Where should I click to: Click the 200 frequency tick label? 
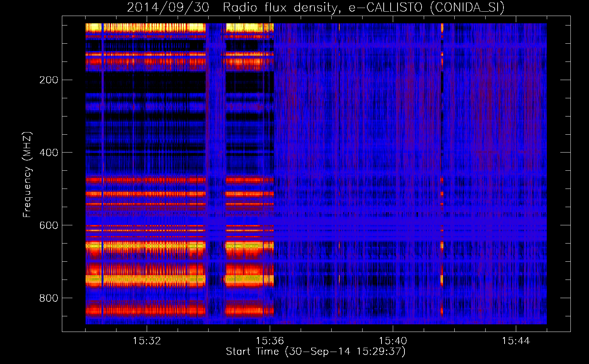(49, 80)
